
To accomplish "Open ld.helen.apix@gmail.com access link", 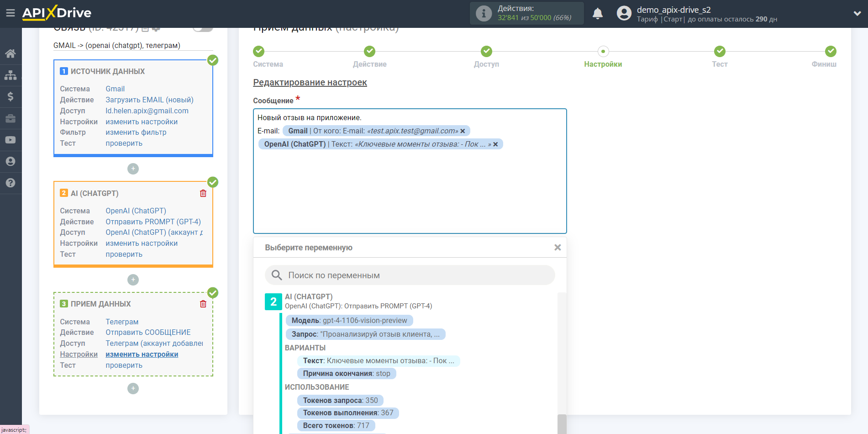I will tap(147, 111).
